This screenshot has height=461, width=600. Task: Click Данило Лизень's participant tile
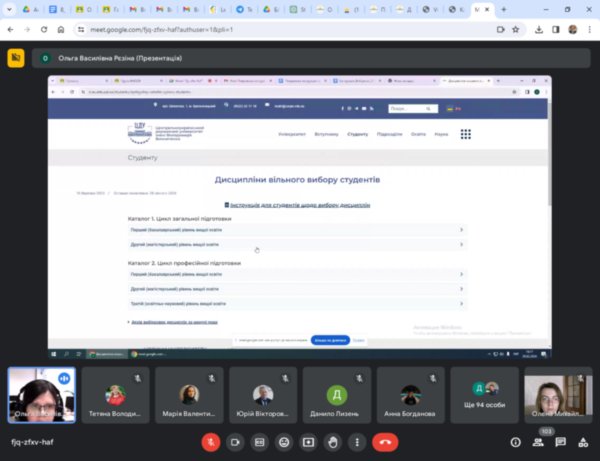point(337,394)
